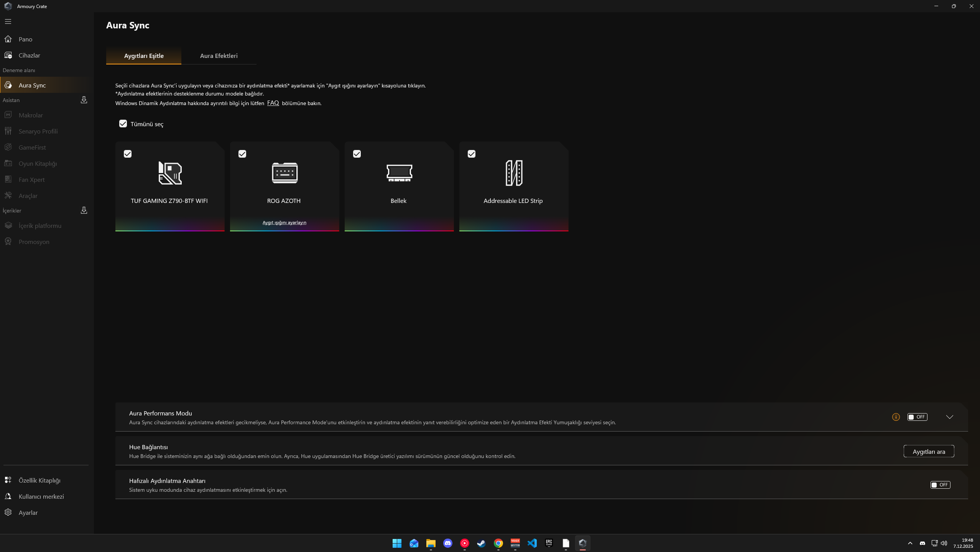Click the keyboard icon on the ROG AZOTH card
The width and height of the screenshot is (980, 552).
284,173
